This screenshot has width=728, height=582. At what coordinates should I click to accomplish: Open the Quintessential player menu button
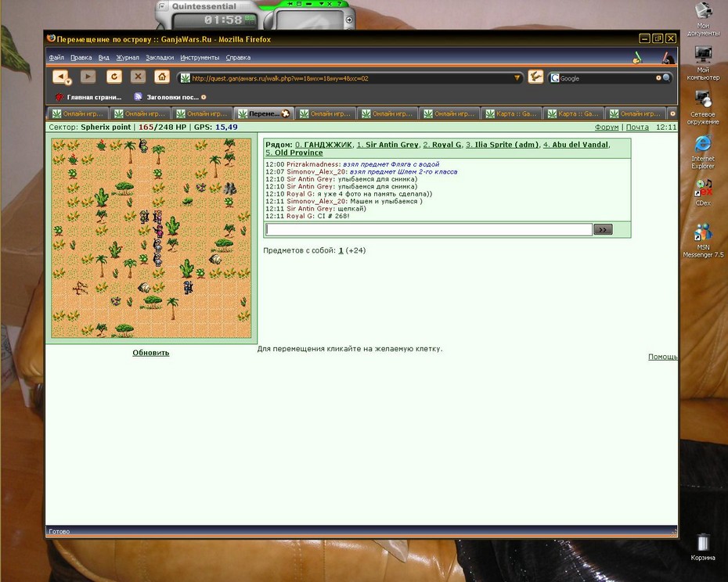pos(161,6)
